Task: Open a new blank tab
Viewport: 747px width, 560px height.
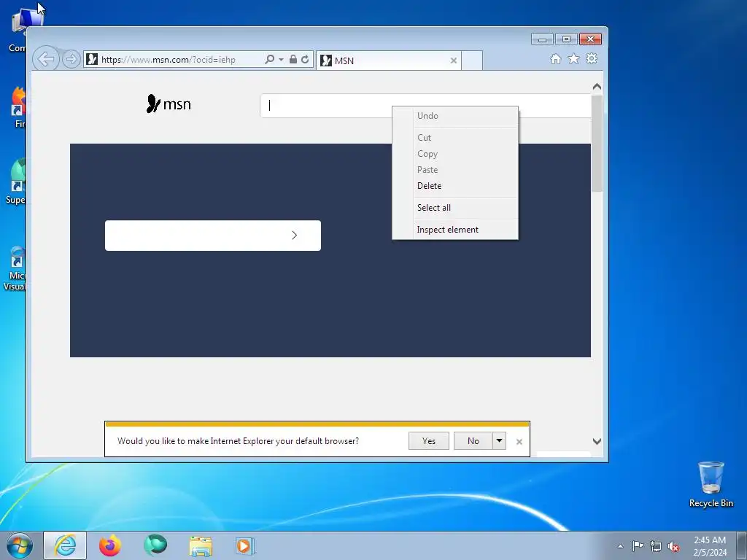Action: 472,61
